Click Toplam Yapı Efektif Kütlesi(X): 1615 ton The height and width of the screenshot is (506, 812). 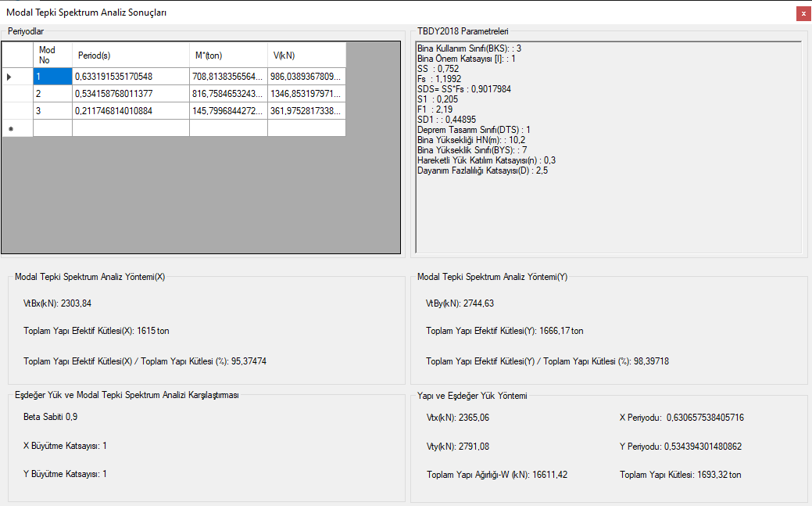[x=96, y=331]
